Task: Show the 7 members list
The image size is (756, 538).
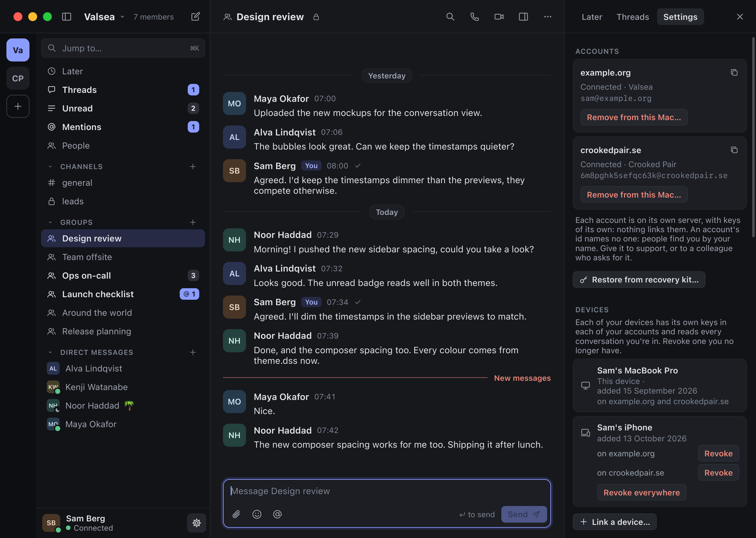Action: (153, 17)
